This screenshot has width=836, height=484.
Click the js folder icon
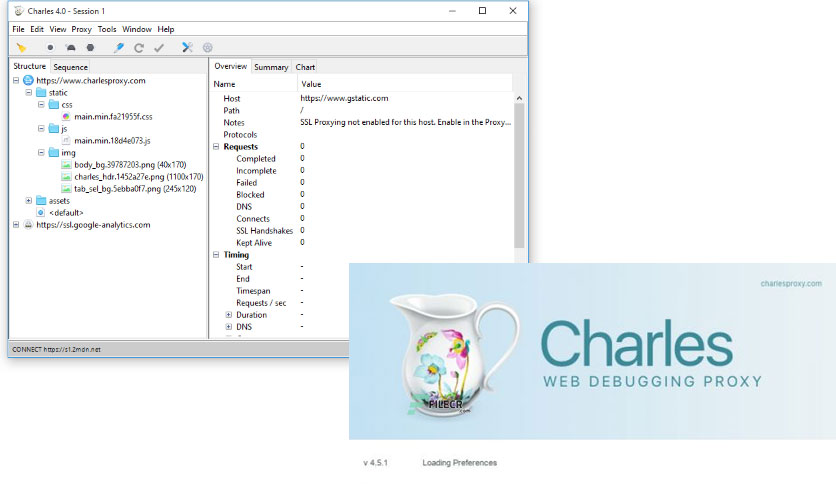[54, 128]
